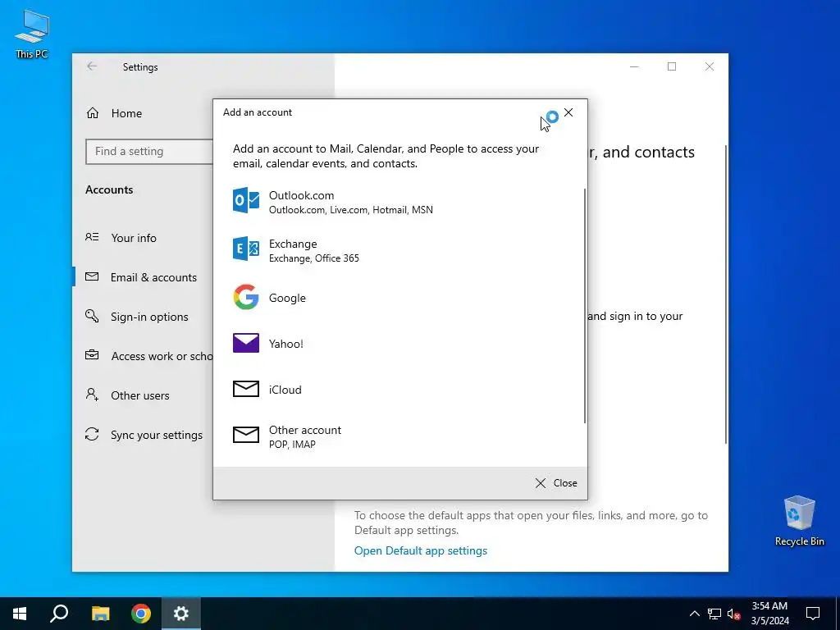
Task: Select Email & accounts in sidebar
Action: [x=153, y=277]
